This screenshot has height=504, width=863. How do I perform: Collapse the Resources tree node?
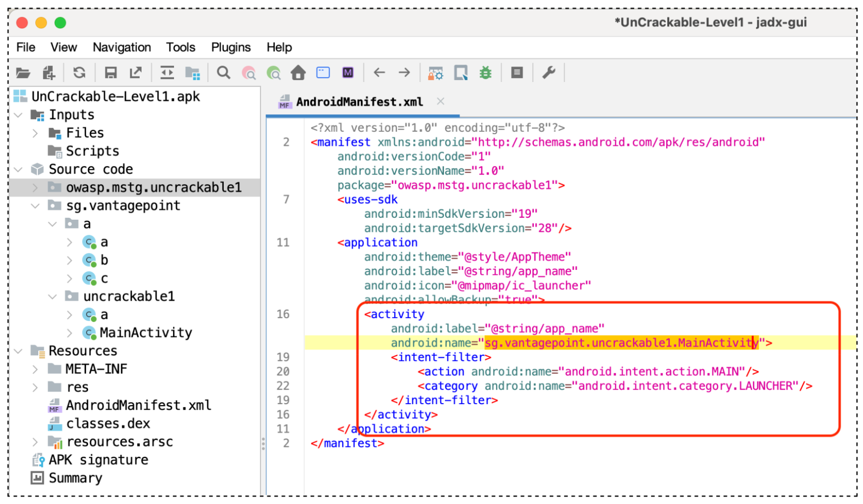(18, 351)
